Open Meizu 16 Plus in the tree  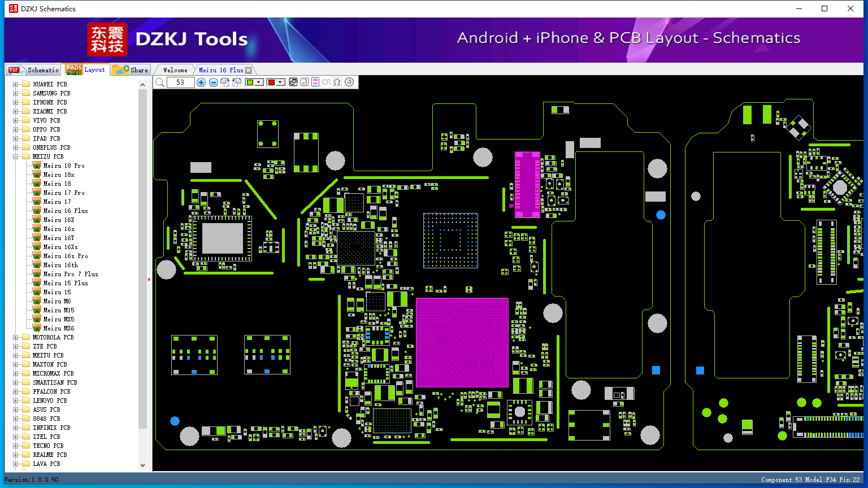[66, 211]
